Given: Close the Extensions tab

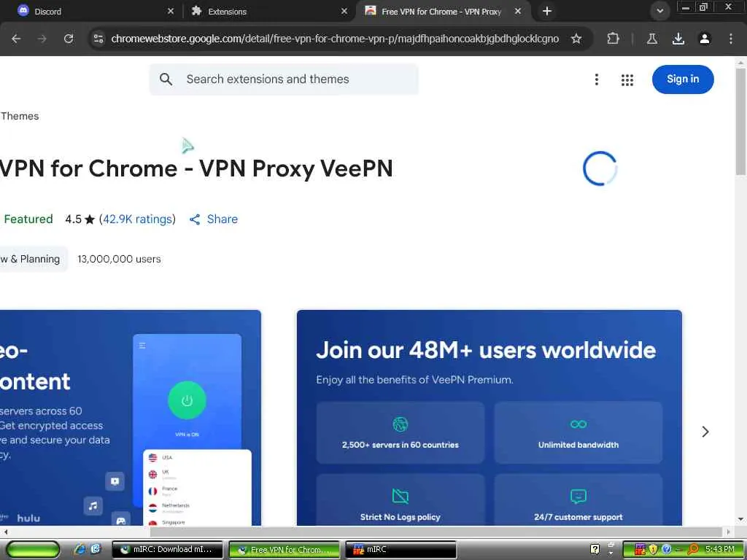Looking at the screenshot, I should 344,11.
